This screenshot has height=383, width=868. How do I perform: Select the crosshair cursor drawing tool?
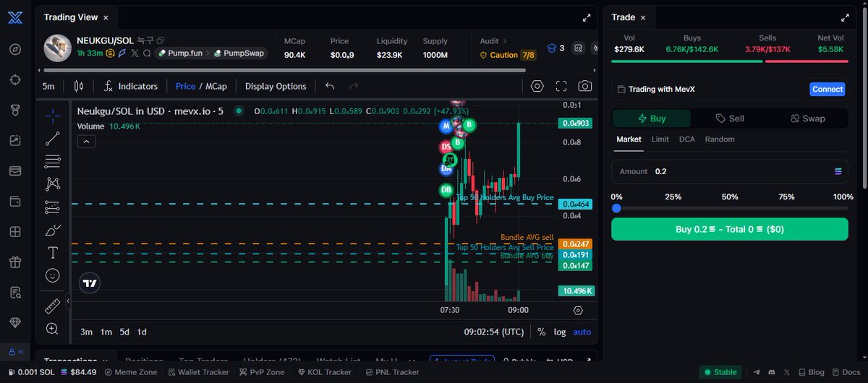click(x=52, y=115)
